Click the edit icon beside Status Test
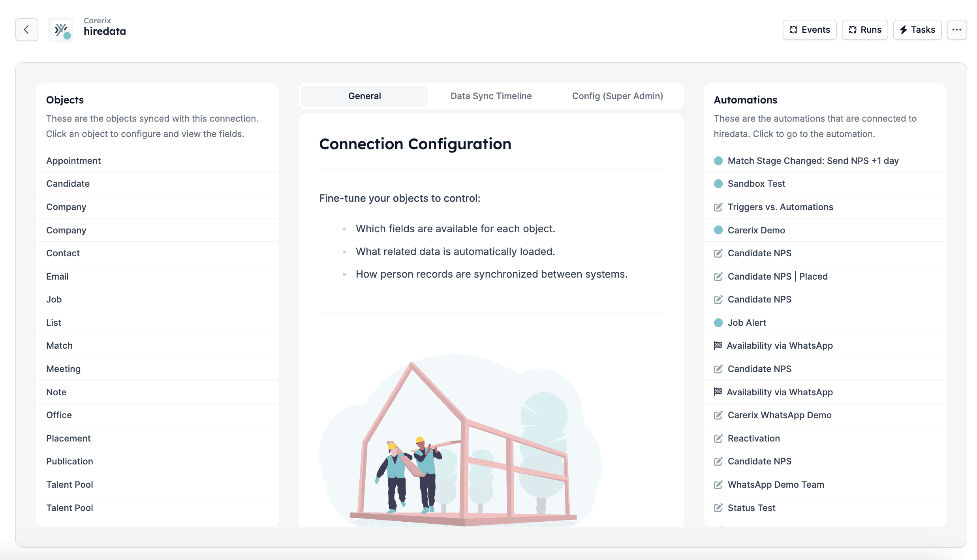The height and width of the screenshot is (560, 977). pyautogui.click(x=718, y=508)
